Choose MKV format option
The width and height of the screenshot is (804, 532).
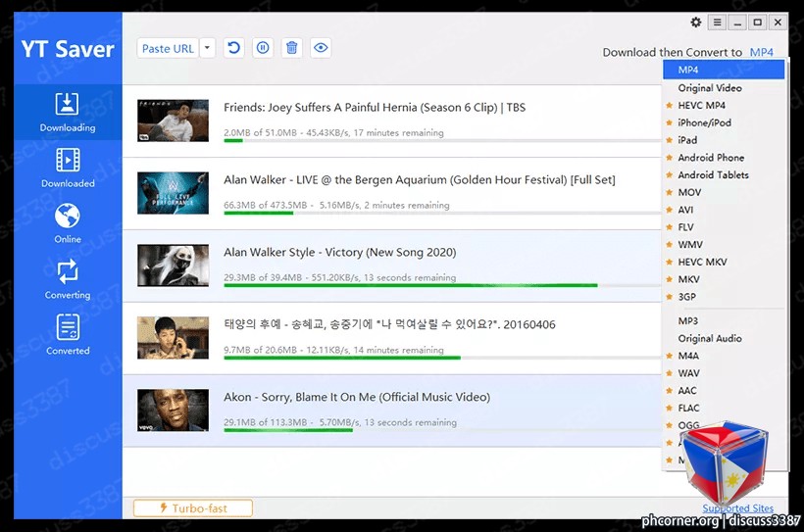point(724,279)
